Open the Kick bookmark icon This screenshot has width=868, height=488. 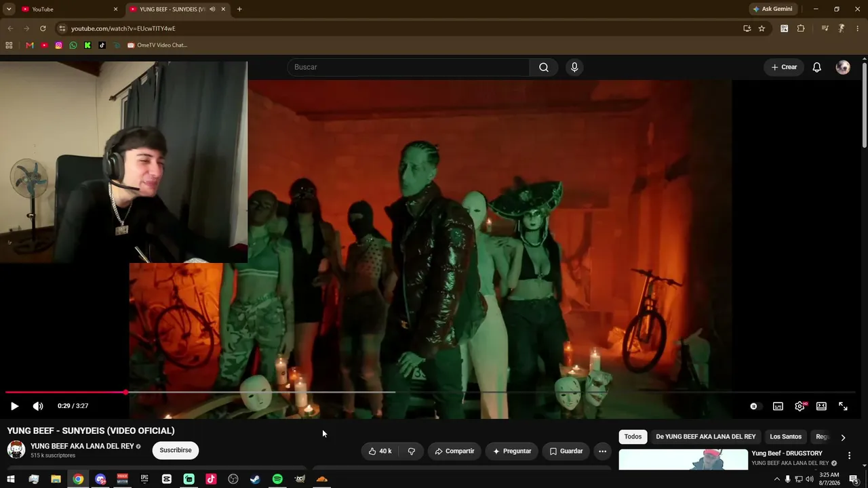click(x=87, y=45)
